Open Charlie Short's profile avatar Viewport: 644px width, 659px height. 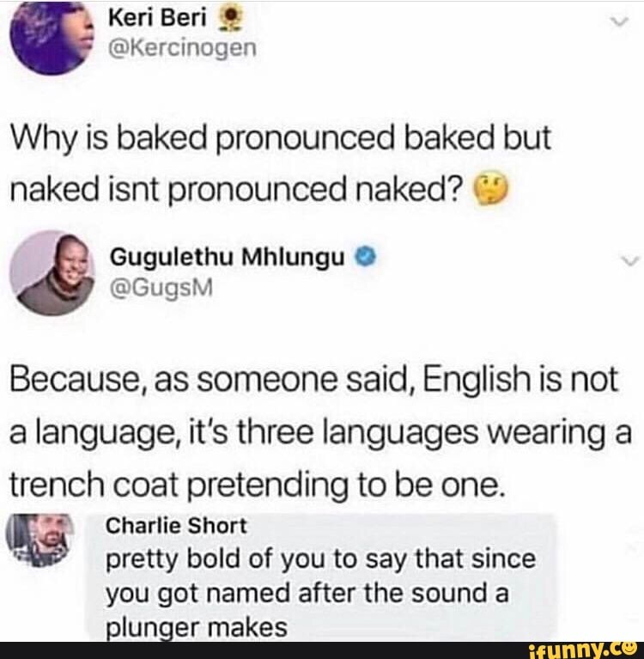tap(39, 540)
